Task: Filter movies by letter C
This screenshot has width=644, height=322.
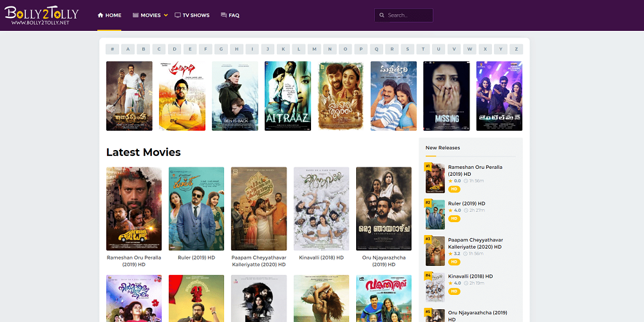Action: point(159,50)
